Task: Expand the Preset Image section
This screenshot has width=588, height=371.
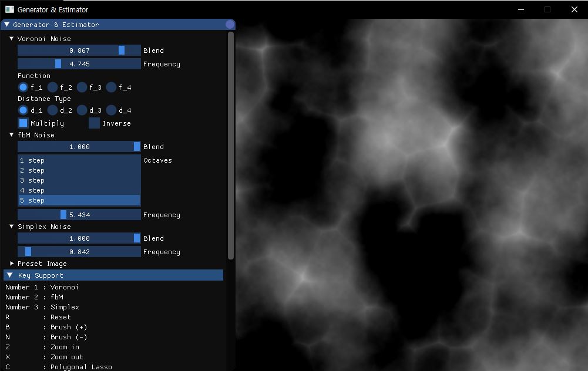Action: [x=12, y=264]
